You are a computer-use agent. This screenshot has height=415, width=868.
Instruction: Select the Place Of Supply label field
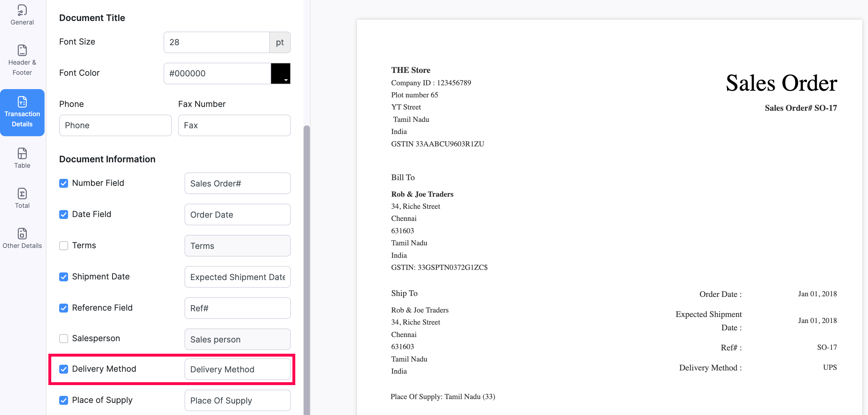(x=236, y=400)
